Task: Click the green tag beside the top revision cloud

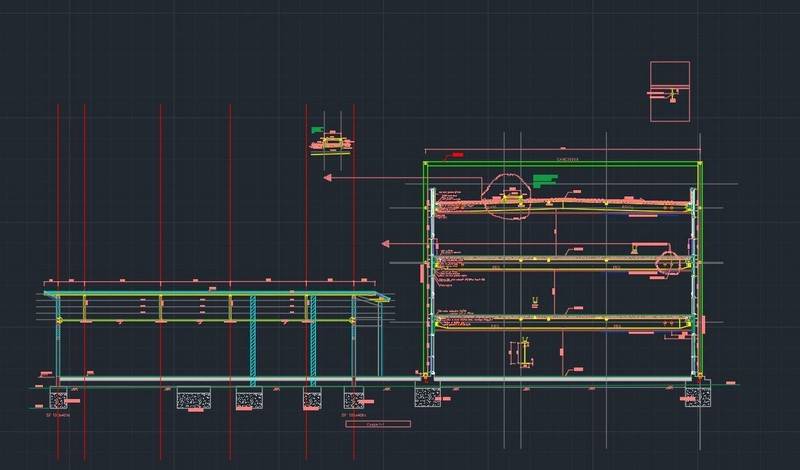Action: click(x=544, y=180)
